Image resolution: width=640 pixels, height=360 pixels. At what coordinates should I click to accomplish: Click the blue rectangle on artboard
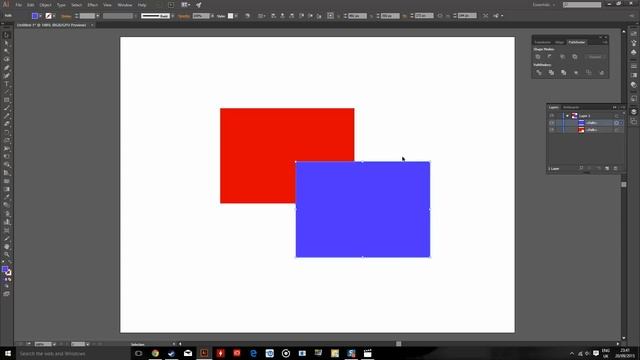(362, 209)
